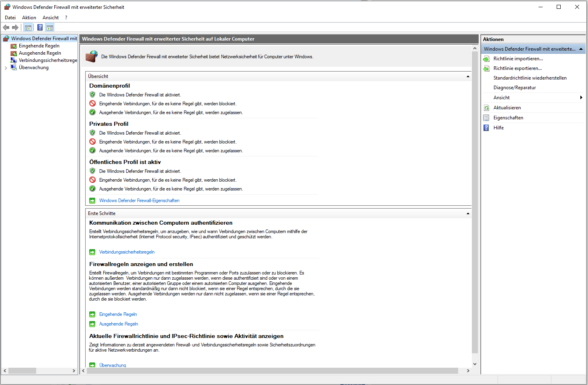
Task: Click the show/hide console tree toolbar icon
Action: click(x=28, y=27)
